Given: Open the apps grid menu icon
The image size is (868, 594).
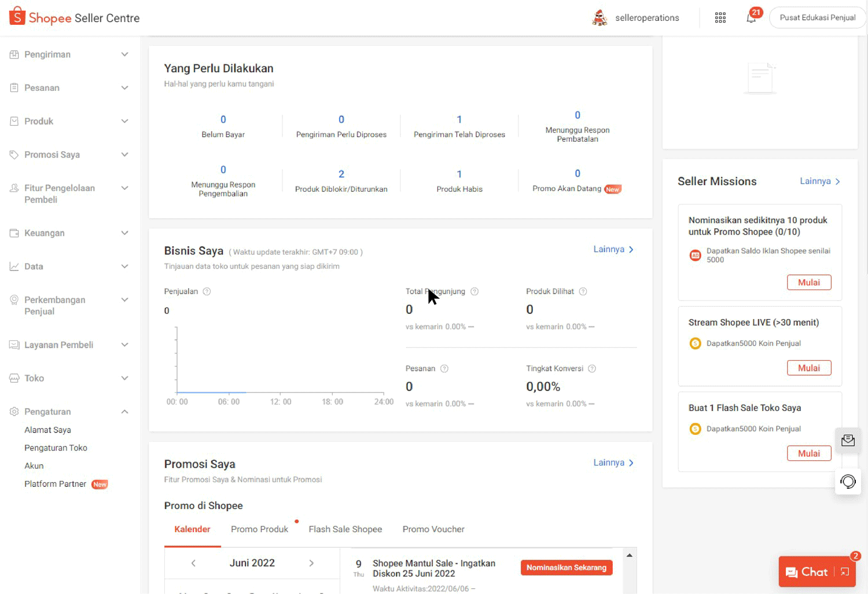Looking at the screenshot, I should click(720, 18).
